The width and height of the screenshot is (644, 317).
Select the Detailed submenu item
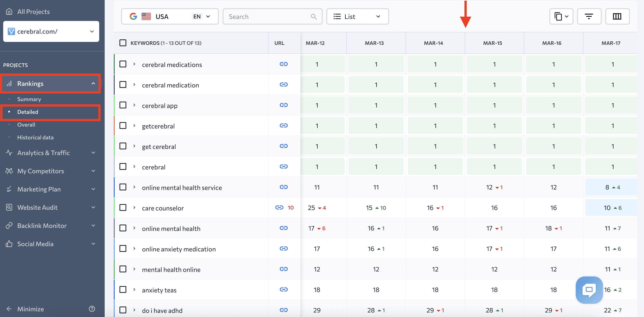pos(28,112)
